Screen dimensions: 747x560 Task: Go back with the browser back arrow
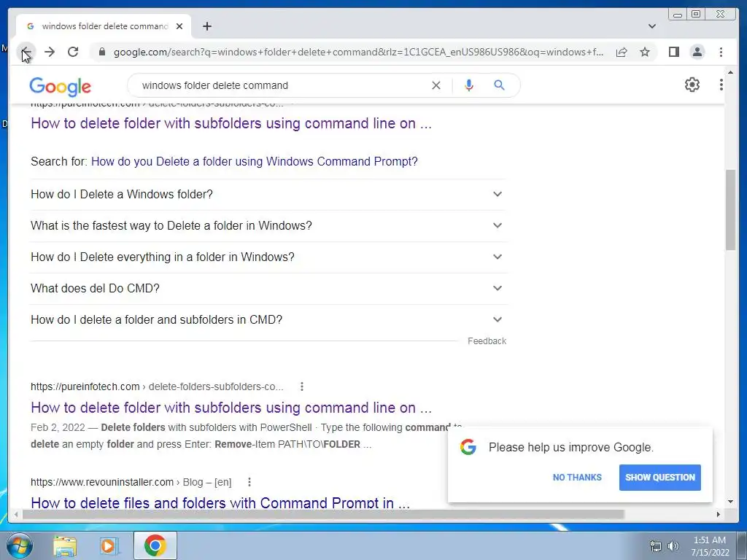point(27,52)
